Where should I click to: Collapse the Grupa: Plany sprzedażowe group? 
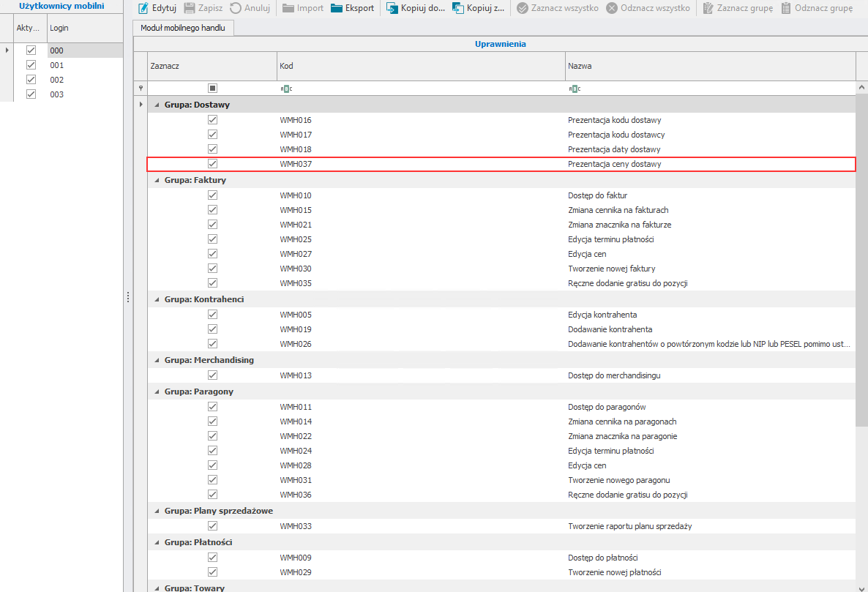click(157, 512)
